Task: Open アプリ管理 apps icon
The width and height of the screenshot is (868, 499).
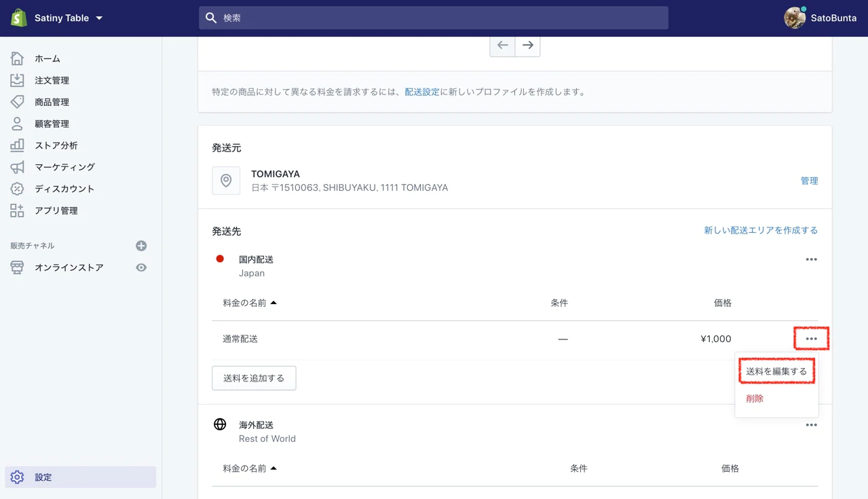Action: coord(17,210)
